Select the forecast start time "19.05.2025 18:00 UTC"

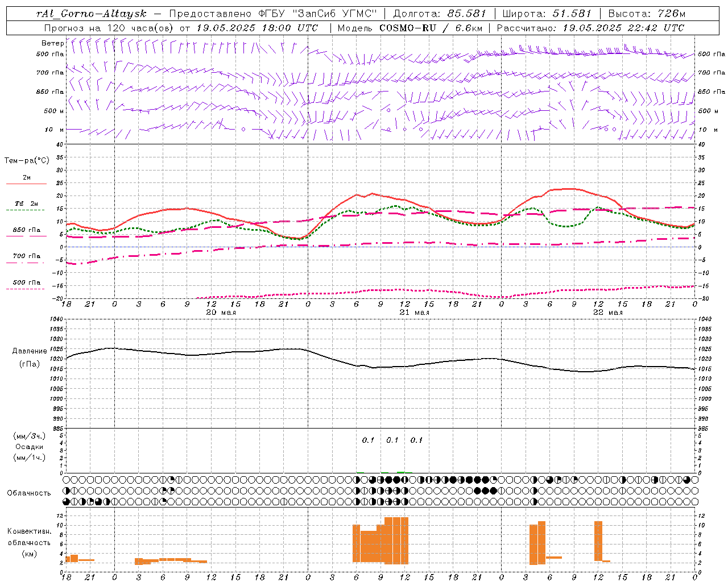(x=257, y=28)
